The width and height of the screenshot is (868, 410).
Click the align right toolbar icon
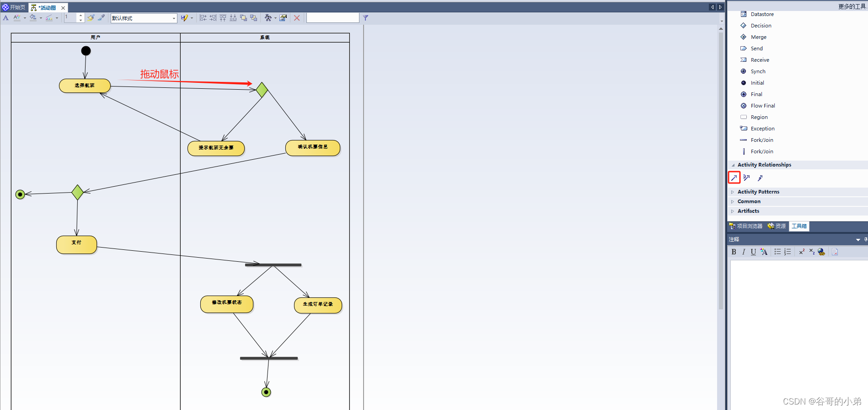(213, 18)
